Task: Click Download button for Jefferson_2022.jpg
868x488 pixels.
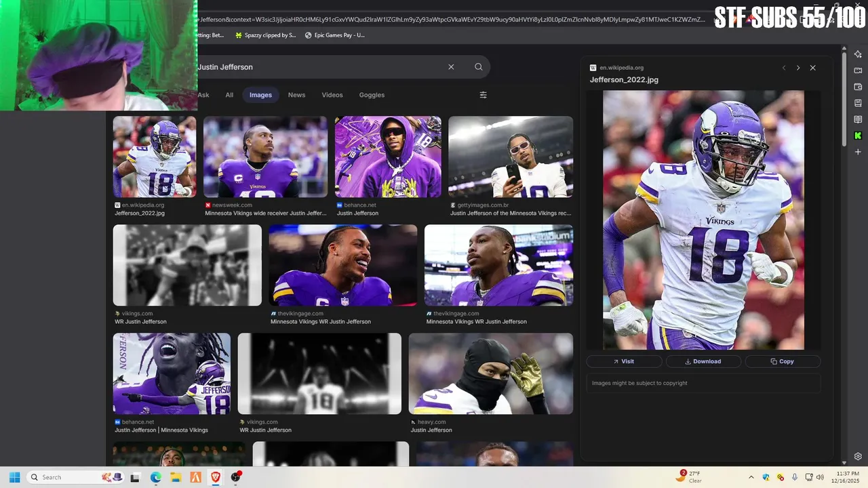Action: 703,361
